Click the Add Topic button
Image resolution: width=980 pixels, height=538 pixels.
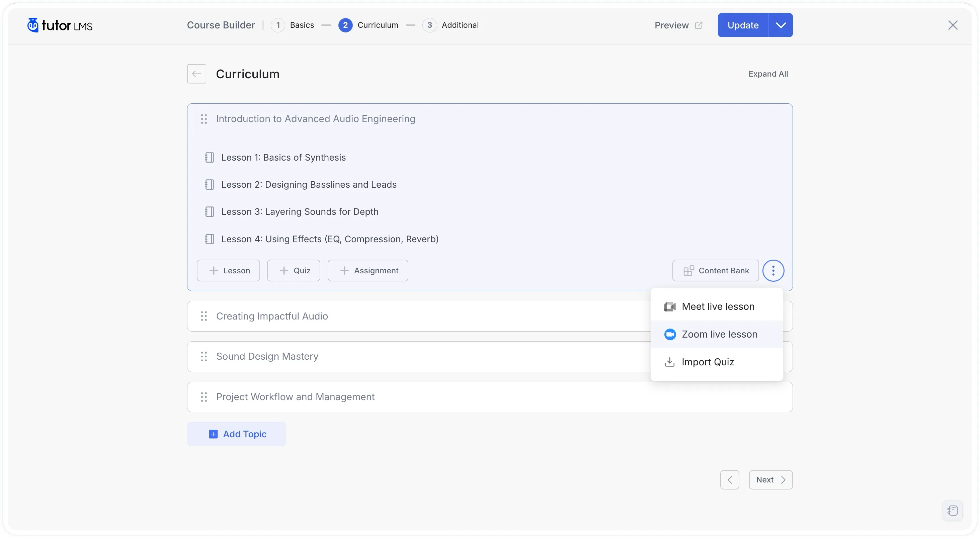coord(236,434)
